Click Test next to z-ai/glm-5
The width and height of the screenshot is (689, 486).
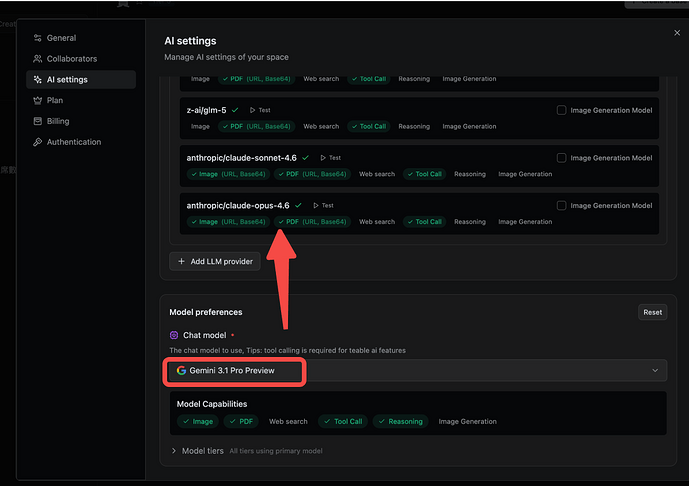260,110
